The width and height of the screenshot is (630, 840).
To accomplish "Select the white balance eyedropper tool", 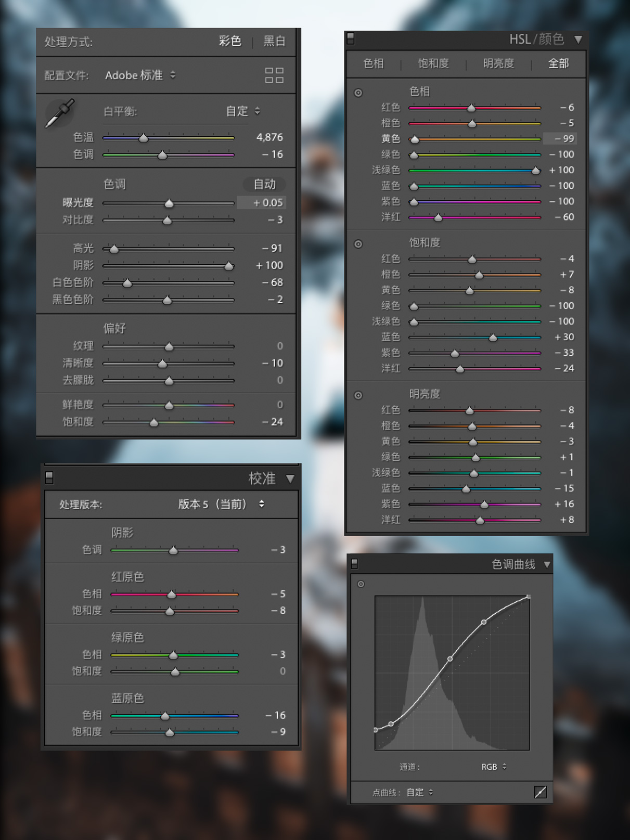I will point(60,113).
